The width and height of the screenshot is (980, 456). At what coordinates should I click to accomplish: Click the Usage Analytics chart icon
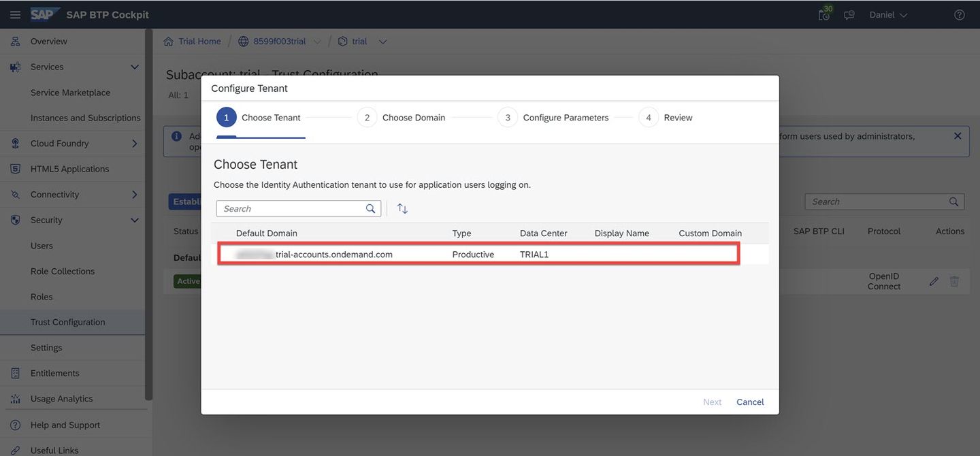click(x=15, y=399)
